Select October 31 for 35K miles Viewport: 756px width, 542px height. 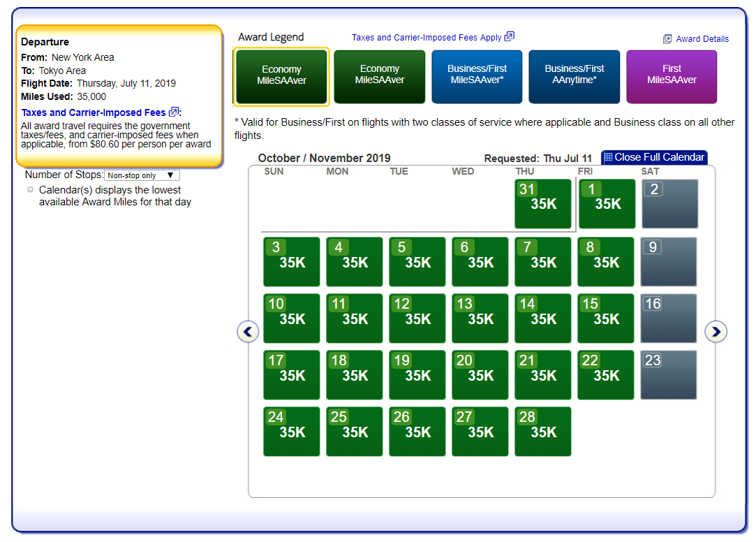click(542, 204)
